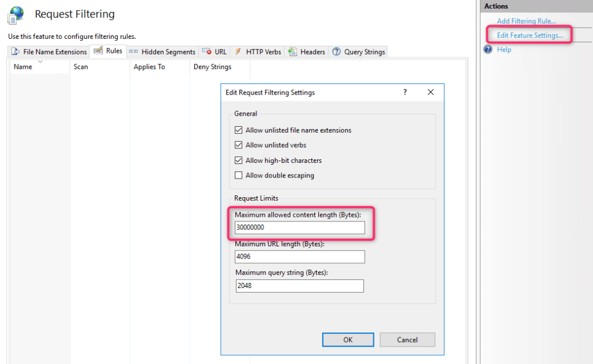Click the blue Help question mark icon
This screenshot has width=593, height=364.
coord(488,50)
